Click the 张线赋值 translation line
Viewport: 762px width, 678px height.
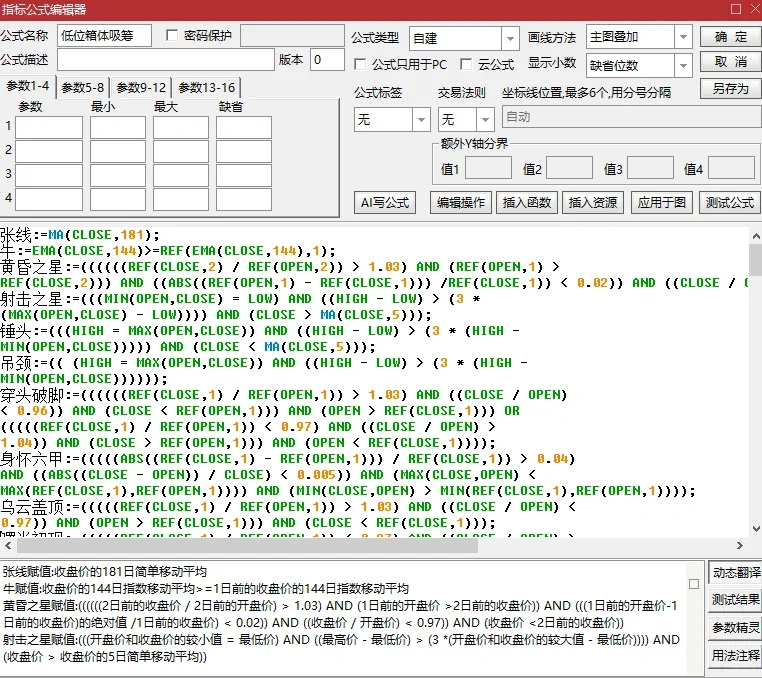(104, 572)
